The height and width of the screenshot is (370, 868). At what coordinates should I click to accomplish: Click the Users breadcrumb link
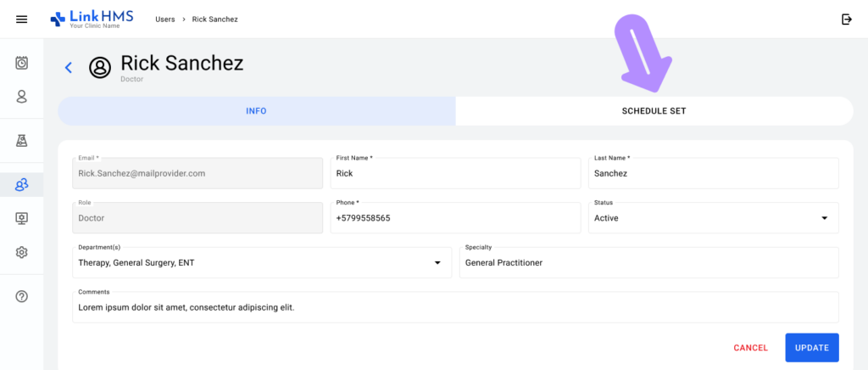pos(165,20)
